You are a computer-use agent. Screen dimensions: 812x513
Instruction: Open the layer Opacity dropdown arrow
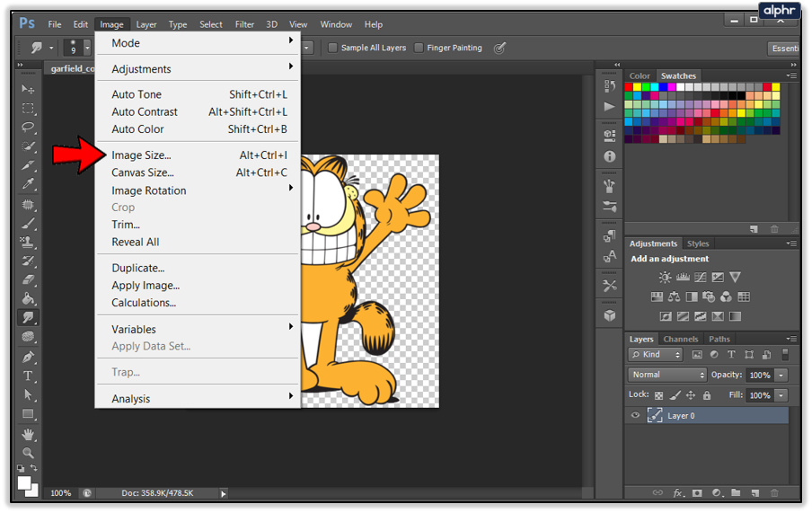tap(781, 375)
